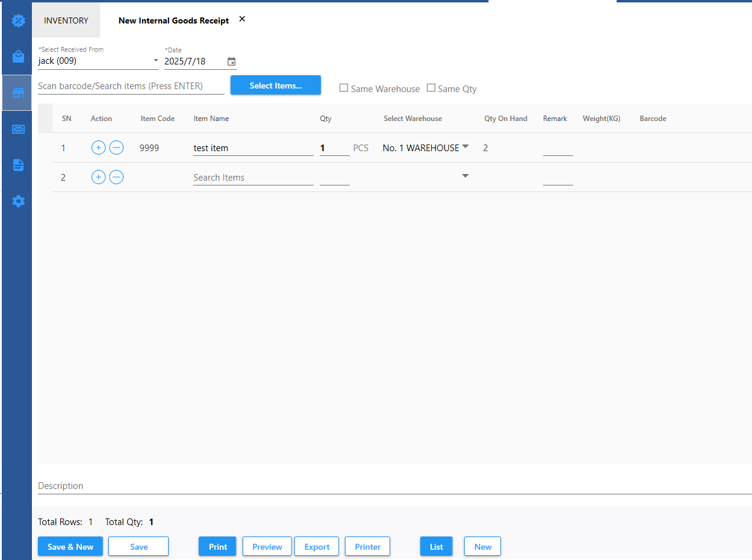Close the New Internal Goods Receipt tab

(242, 19)
